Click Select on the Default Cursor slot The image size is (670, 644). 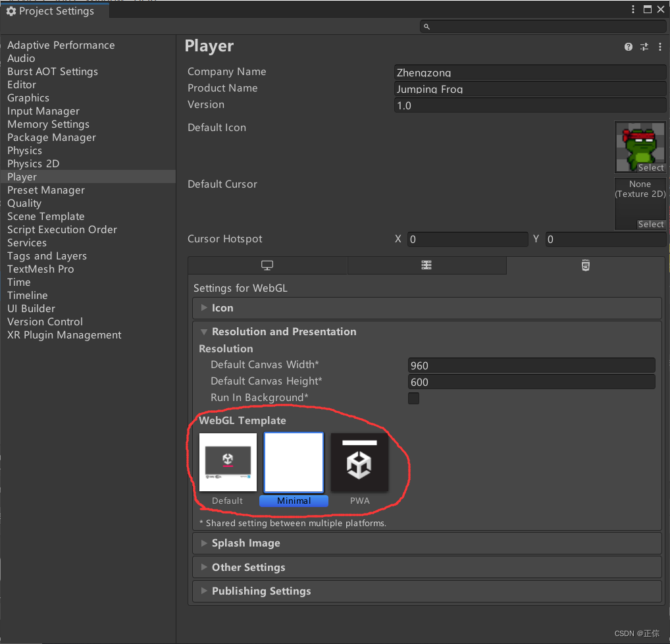point(650,224)
